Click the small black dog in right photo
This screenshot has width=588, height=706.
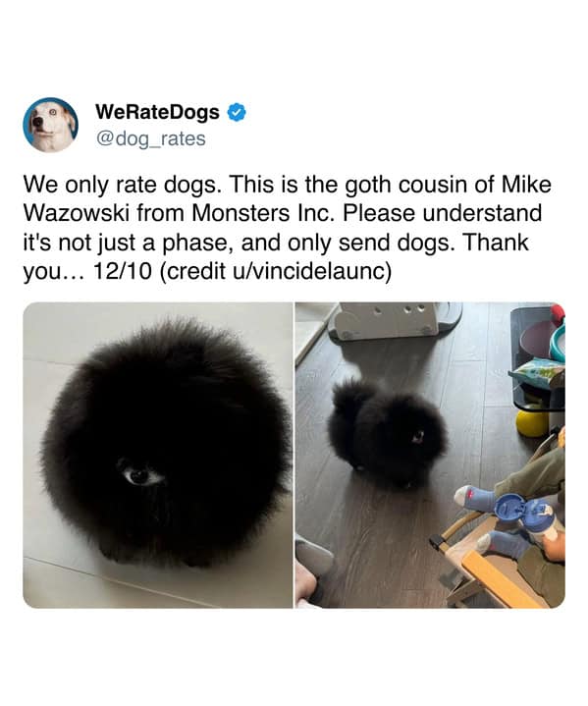387,434
